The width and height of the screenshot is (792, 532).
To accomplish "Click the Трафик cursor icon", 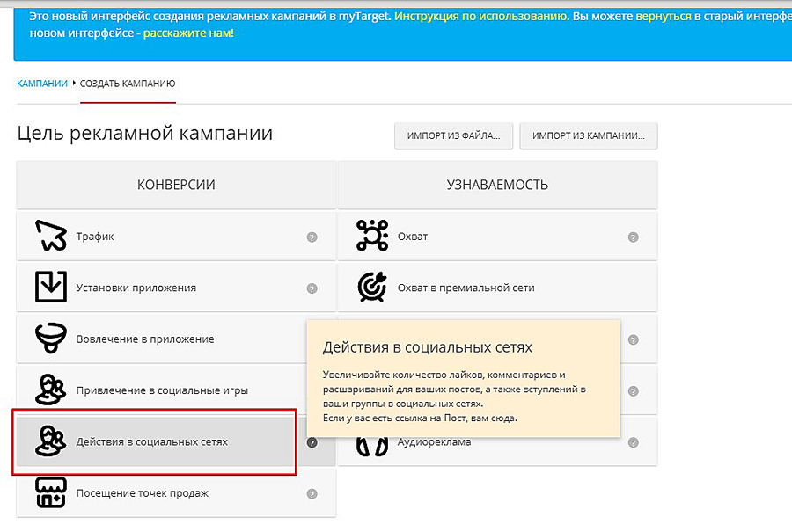I will 50,236.
